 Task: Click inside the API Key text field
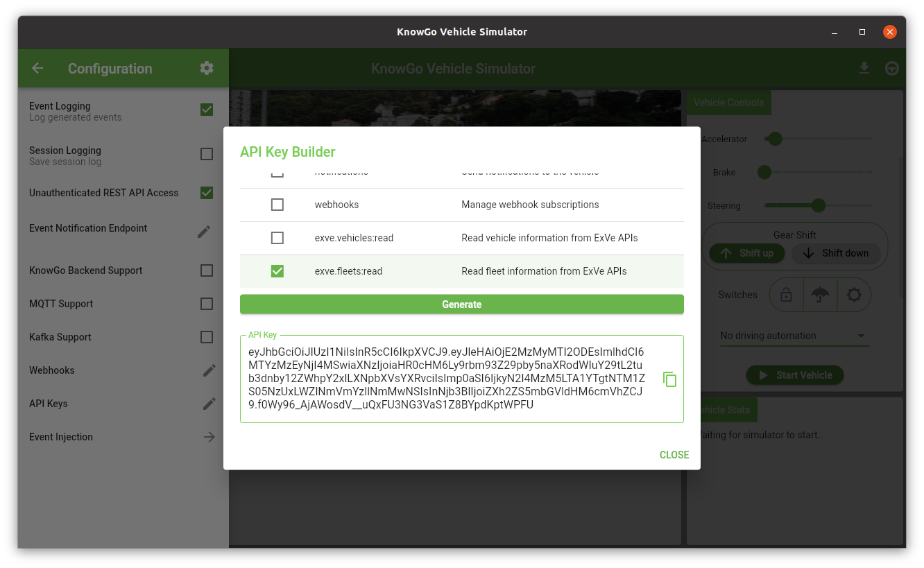coord(462,379)
